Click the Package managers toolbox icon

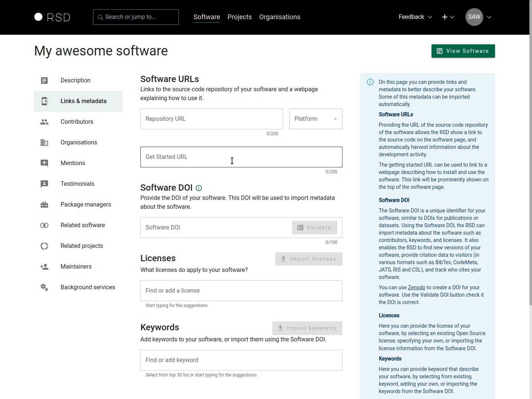click(x=44, y=205)
